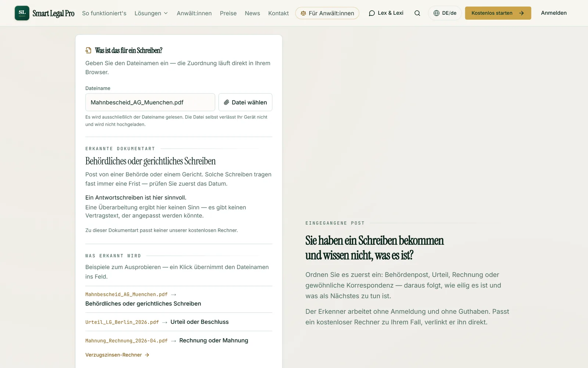Expand the Lösungen dropdown menu
The height and width of the screenshot is (368, 588).
point(151,13)
